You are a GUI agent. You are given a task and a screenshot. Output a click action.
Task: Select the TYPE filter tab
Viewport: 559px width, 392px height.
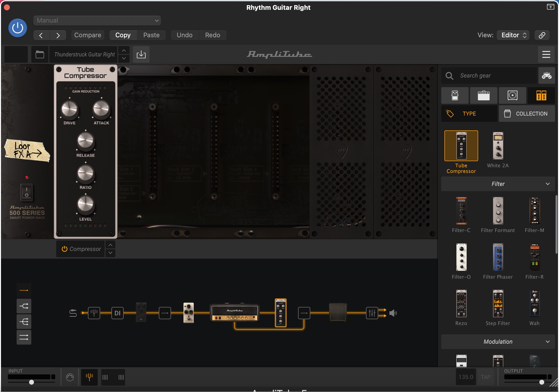469,114
